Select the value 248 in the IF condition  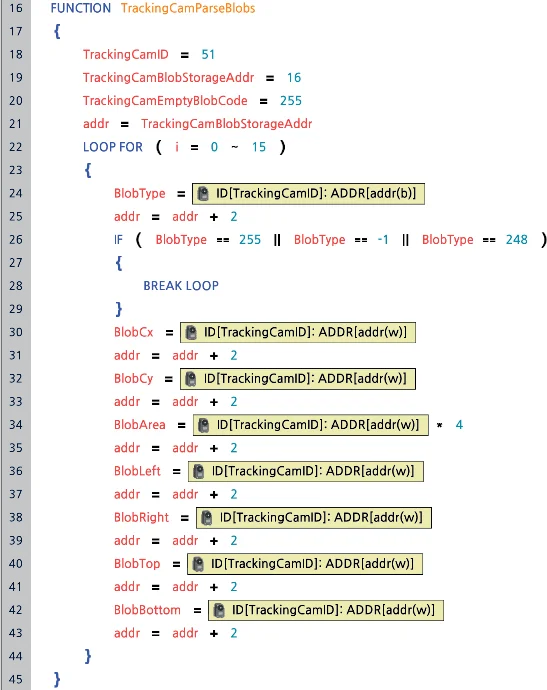[x=517, y=240]
